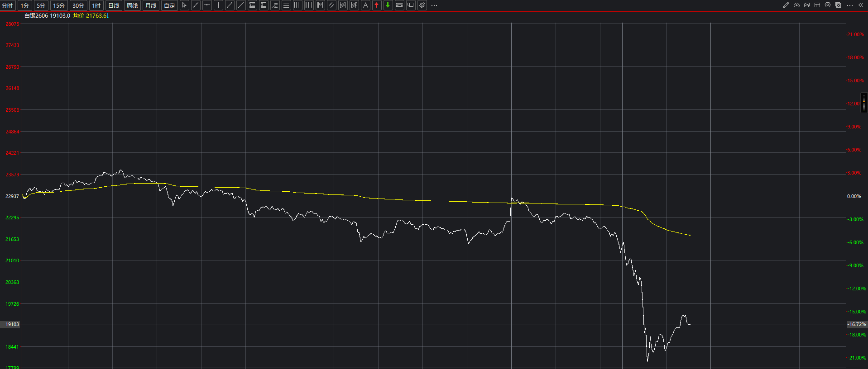
Task: Click the eraser tool icon
Action: [422, 5]
